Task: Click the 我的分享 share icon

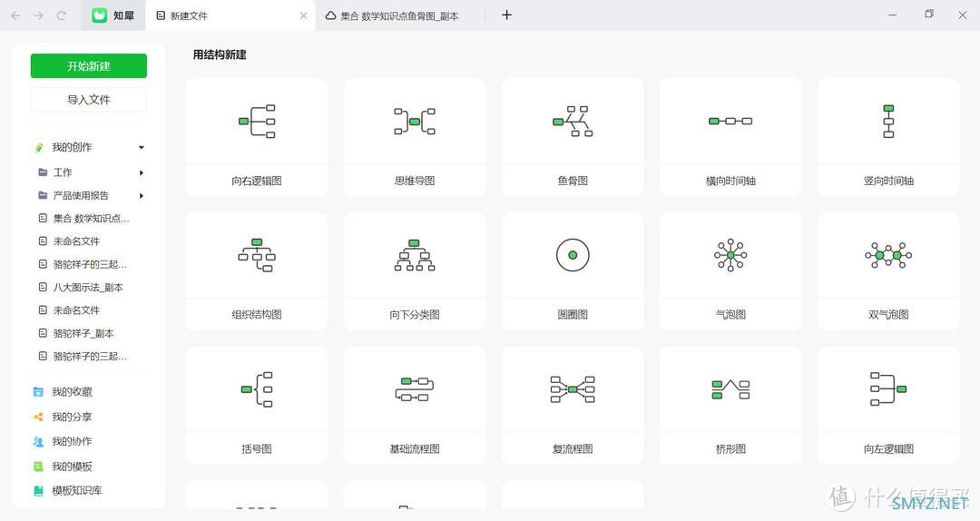Action: 38,417
